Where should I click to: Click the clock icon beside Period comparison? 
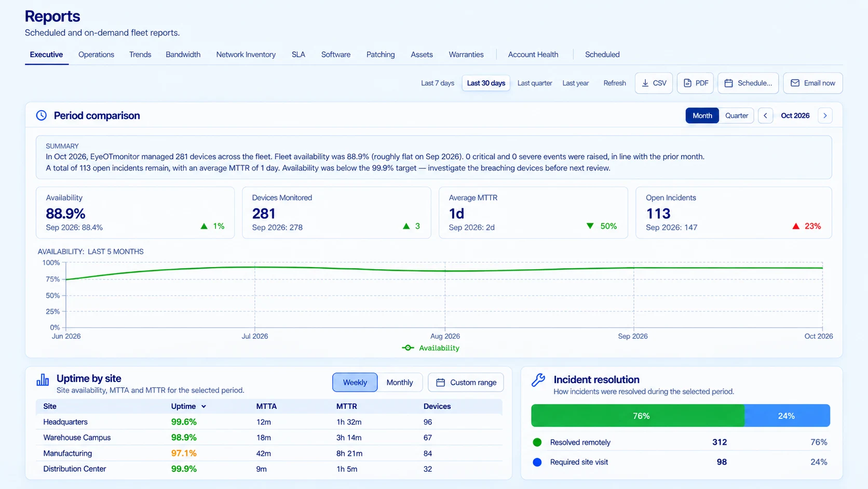point(42,115)
